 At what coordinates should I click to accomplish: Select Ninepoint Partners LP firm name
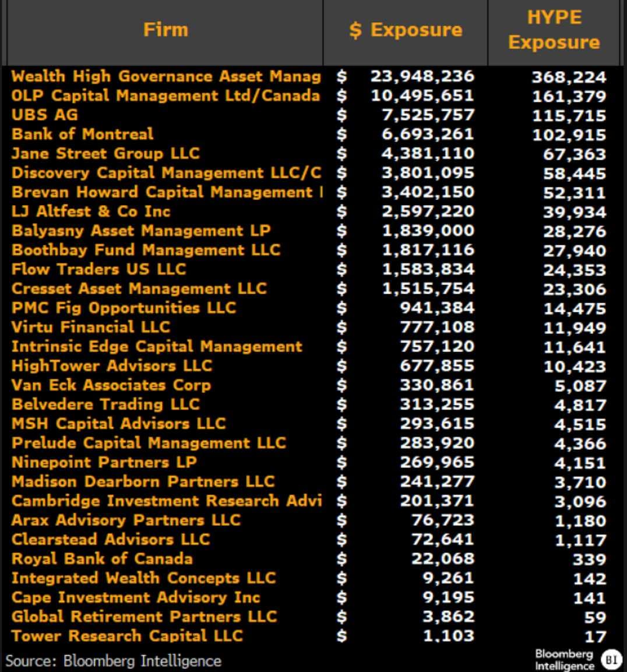click(x=104, y=462)
